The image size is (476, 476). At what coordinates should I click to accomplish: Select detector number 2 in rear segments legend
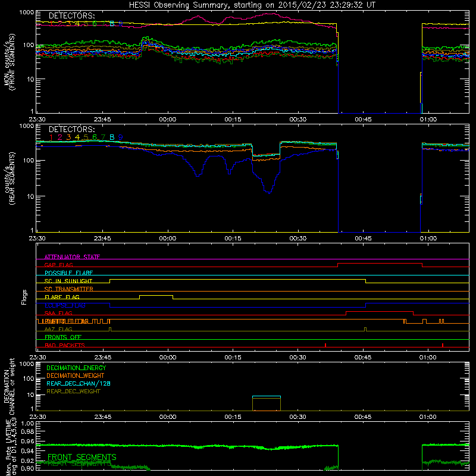point(60,137)
